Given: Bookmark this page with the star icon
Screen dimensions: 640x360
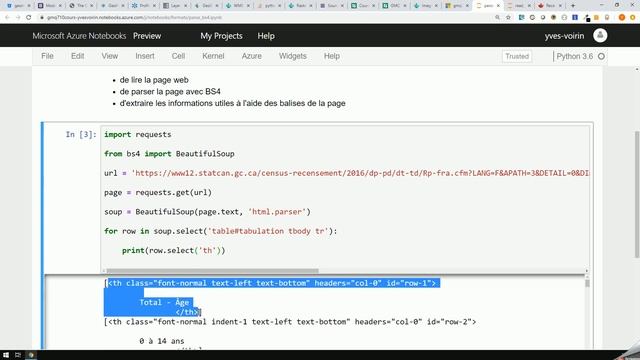Looking at the screenshot, I should 508,18.
